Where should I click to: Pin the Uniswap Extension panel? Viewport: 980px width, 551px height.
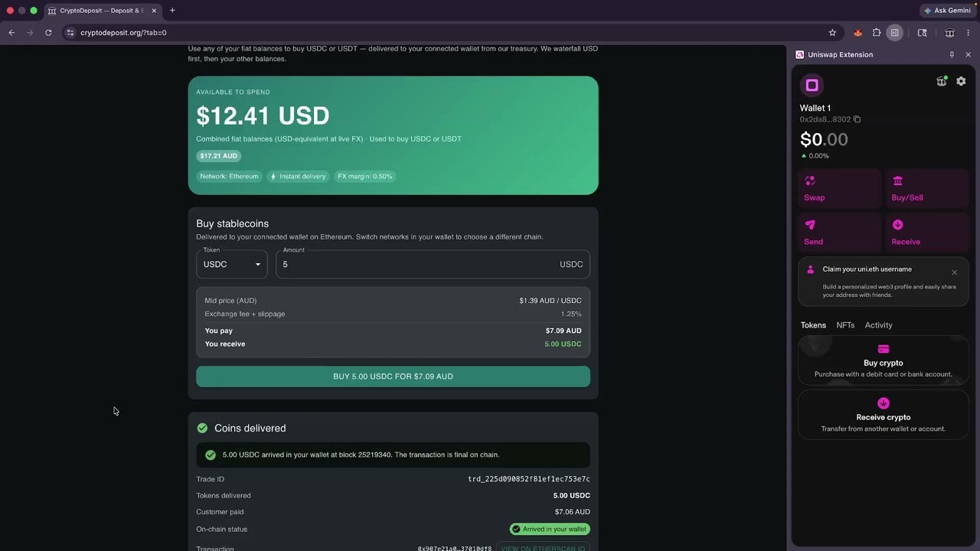(952, 55)
